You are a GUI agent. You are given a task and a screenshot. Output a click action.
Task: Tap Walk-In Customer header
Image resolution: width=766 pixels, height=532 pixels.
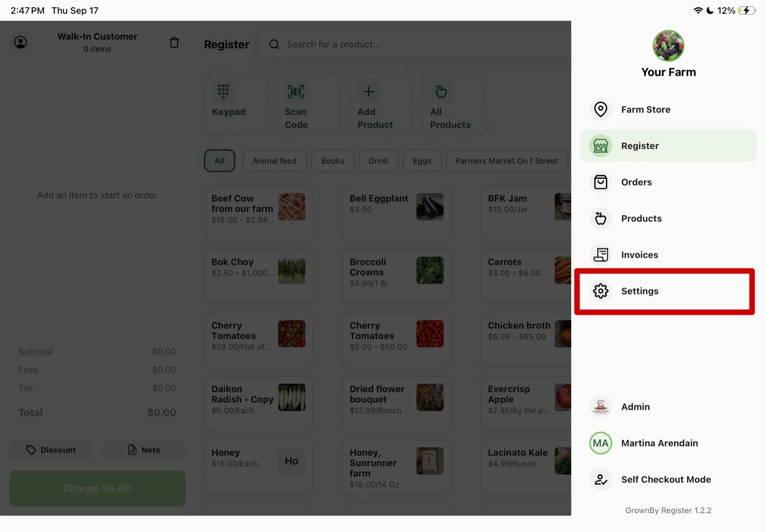pos(97,36)
